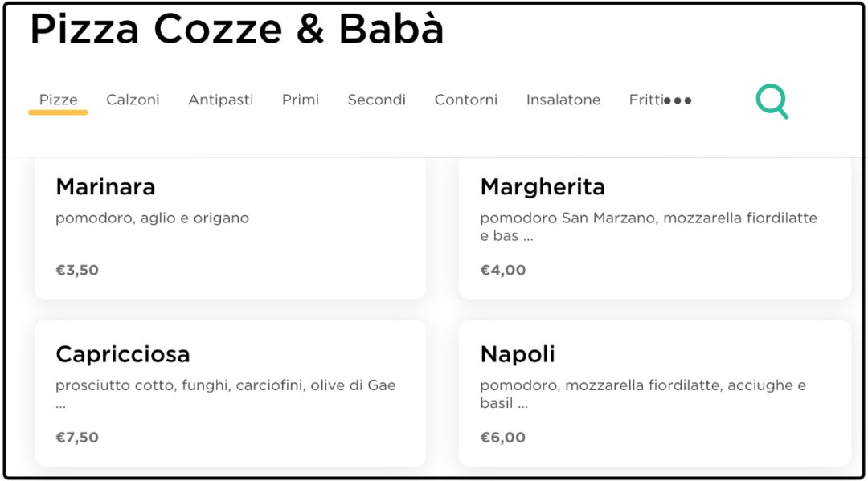Choose the Napoli pizza item
Image resolution: width=868 pixels, height=481 pixels.
pyautogui.click(x=655, y=393)
